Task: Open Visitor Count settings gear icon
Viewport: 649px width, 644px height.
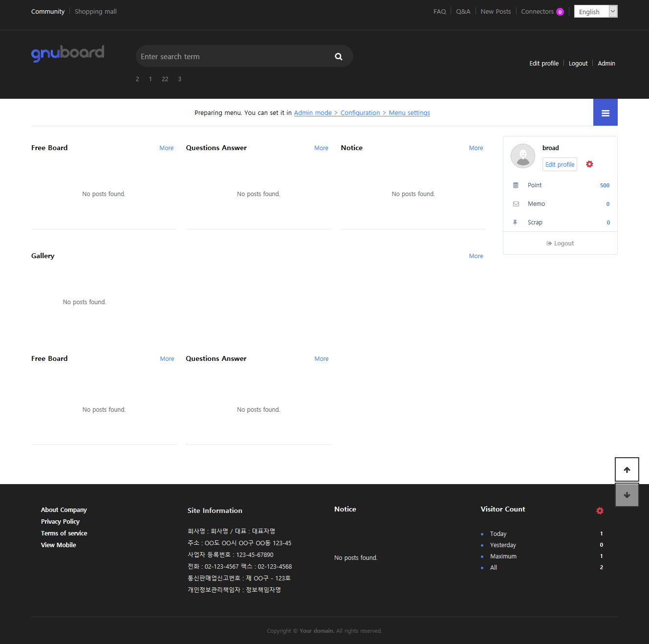Action: point(600,511)
